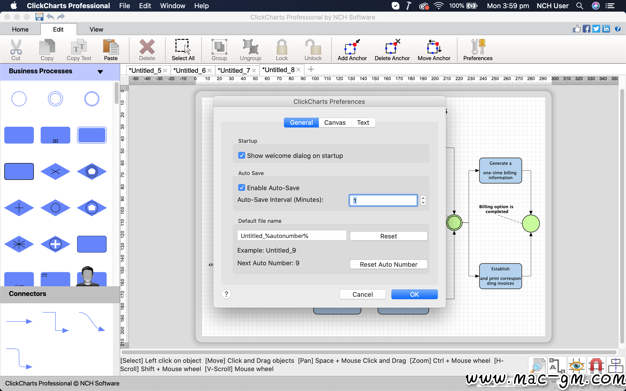The width and height of the screenshot is (626, 391).
Task: Pick the diamond with X gateway shape
Action: tap(55, 171)
